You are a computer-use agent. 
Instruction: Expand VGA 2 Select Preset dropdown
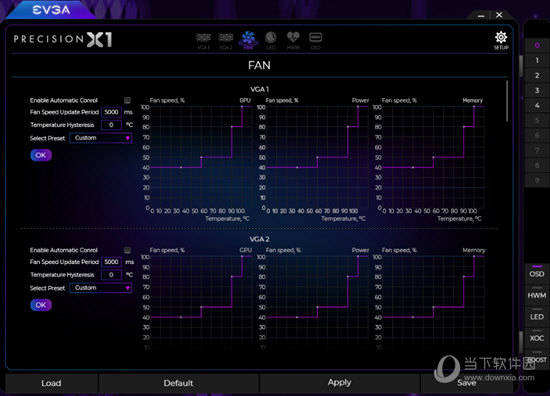pyautogui.click(x=100, y=288)
